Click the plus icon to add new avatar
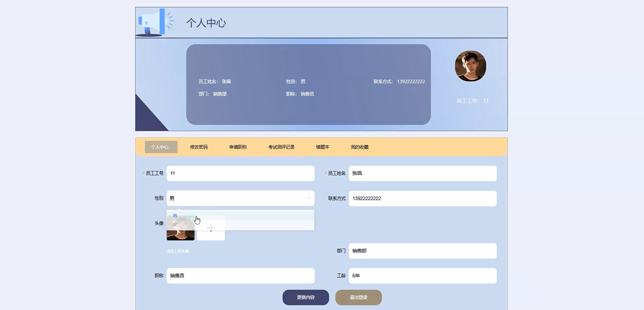This screenshot has height=310, width=644. [x=210, y=227]
